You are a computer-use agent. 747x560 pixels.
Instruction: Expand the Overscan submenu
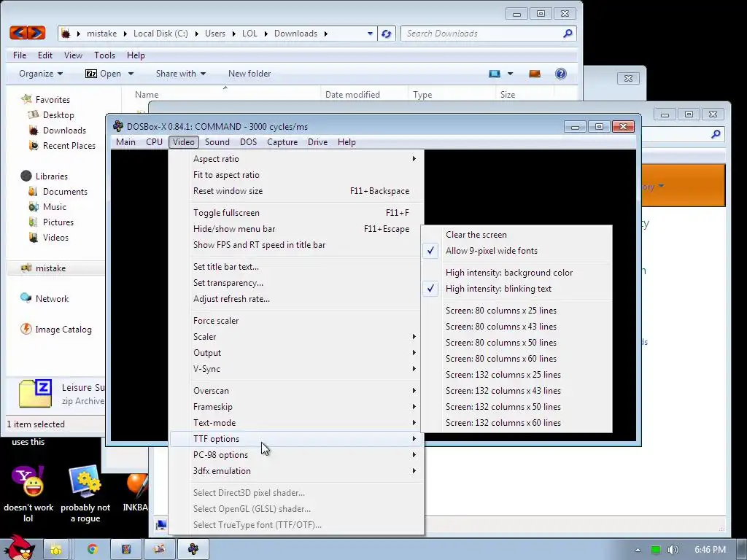pyautogui.click(x=296, y=391)
